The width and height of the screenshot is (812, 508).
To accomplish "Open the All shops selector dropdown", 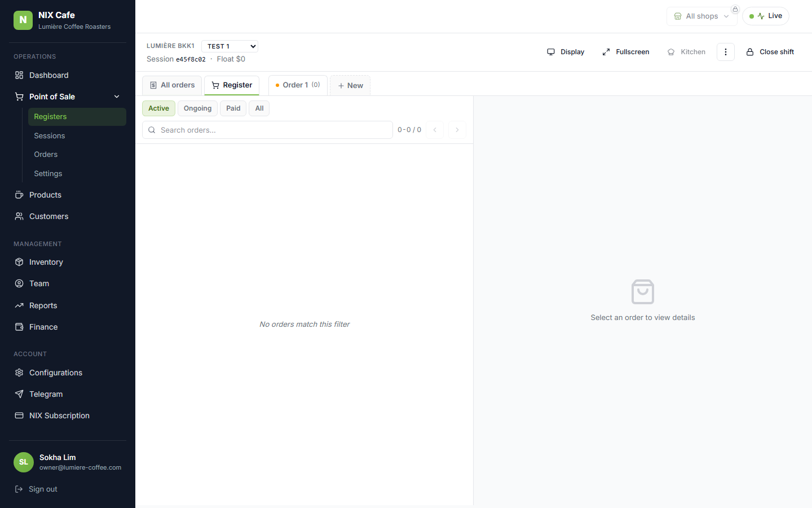I will [701, 16].
